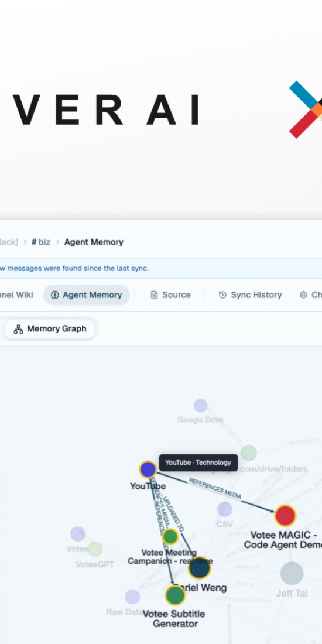Click the sync status message banner
322x644 pixels.
[x=161, y=269]
